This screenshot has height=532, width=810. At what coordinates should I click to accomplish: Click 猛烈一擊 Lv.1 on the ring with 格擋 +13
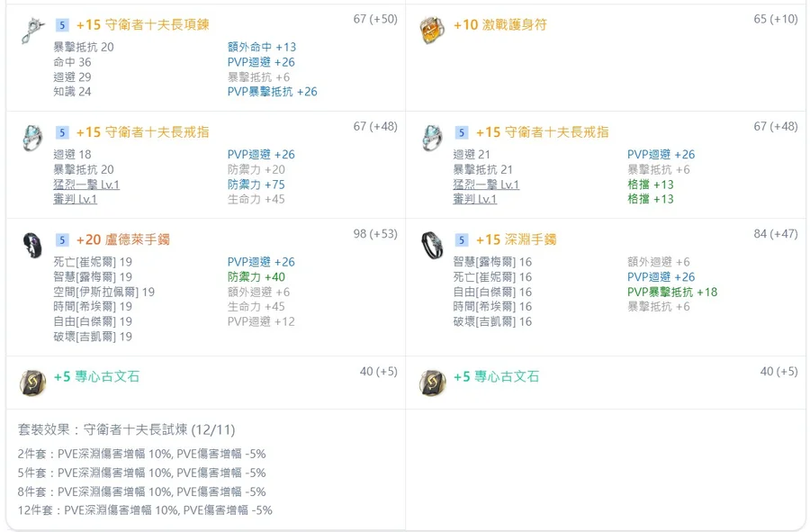(x=486, y=185)
